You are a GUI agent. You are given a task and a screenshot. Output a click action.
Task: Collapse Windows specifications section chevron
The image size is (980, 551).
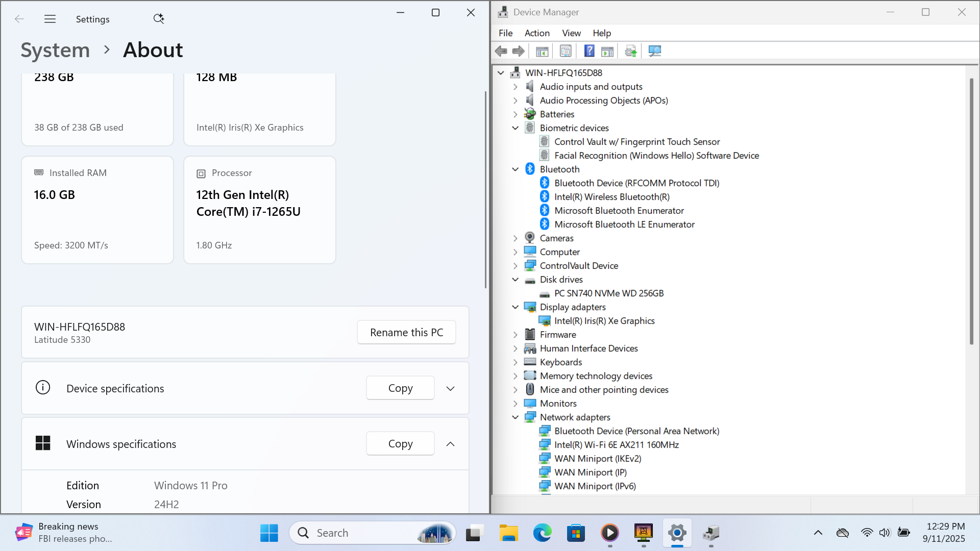450,444
